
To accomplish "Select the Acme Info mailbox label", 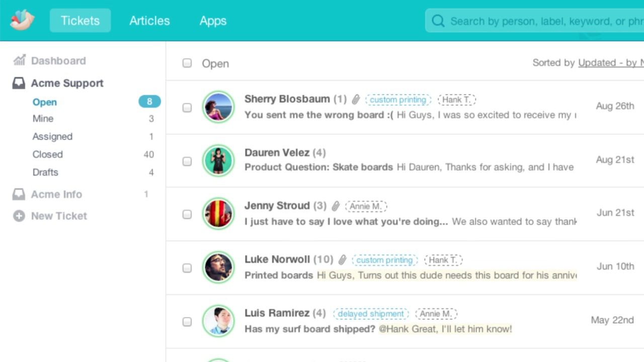I will click(56, 194).
